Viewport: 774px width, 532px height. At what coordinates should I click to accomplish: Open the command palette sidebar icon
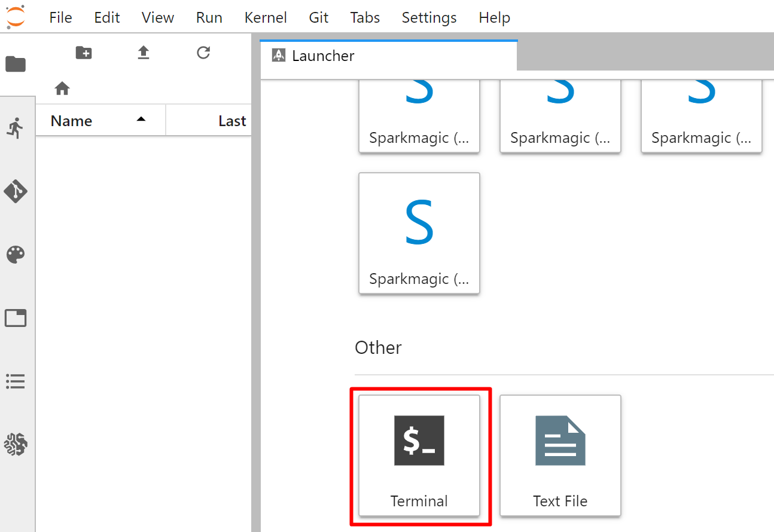16,255
